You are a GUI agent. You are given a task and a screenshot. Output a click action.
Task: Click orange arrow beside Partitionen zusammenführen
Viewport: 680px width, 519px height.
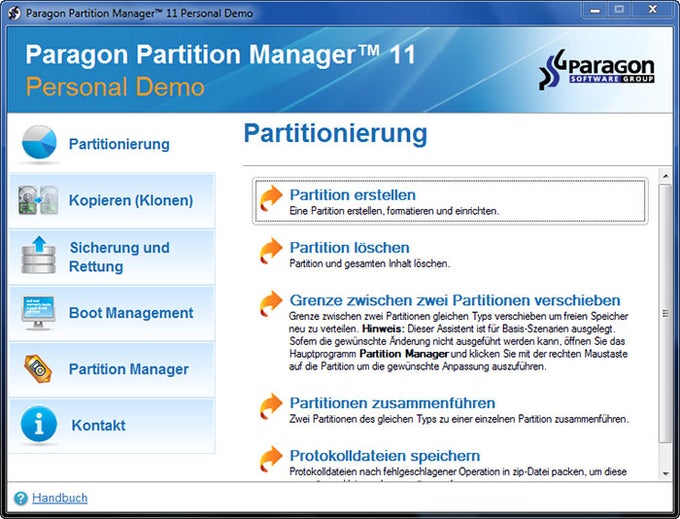click(271, 406)
